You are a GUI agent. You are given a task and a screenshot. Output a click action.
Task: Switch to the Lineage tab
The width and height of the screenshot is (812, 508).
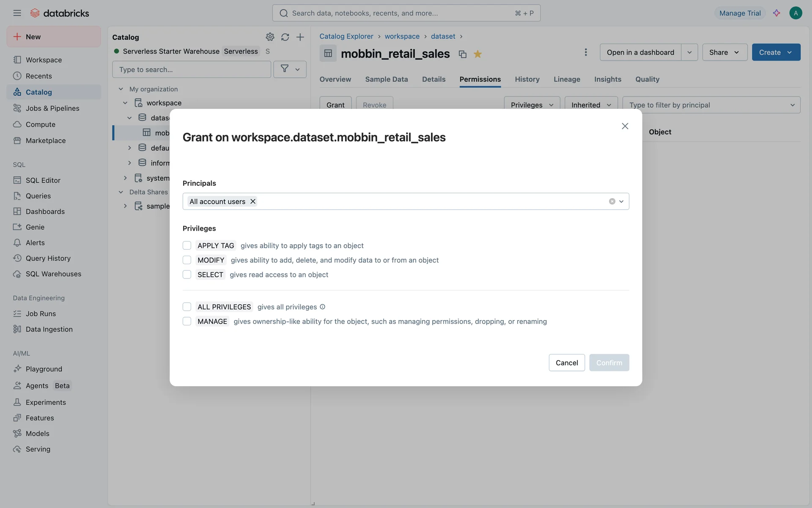coord(567,79)
